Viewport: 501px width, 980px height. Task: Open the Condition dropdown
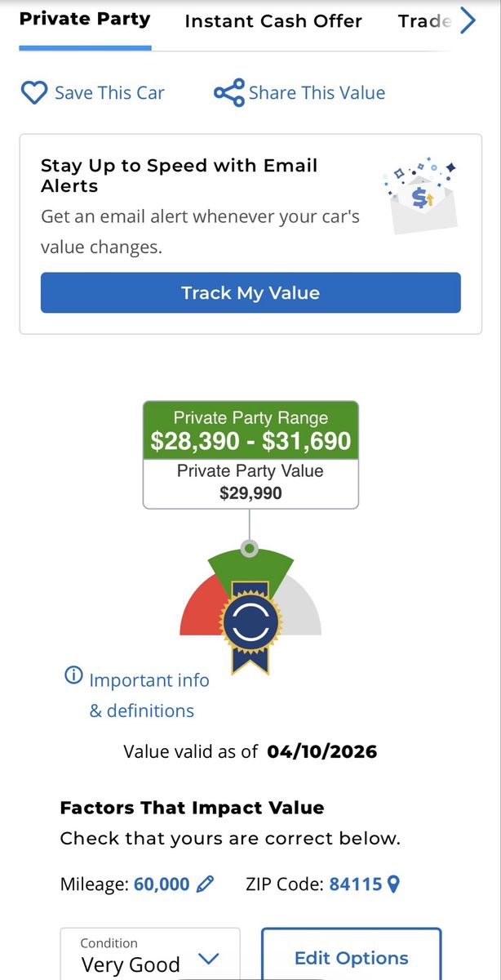click(x=150, y=955)
